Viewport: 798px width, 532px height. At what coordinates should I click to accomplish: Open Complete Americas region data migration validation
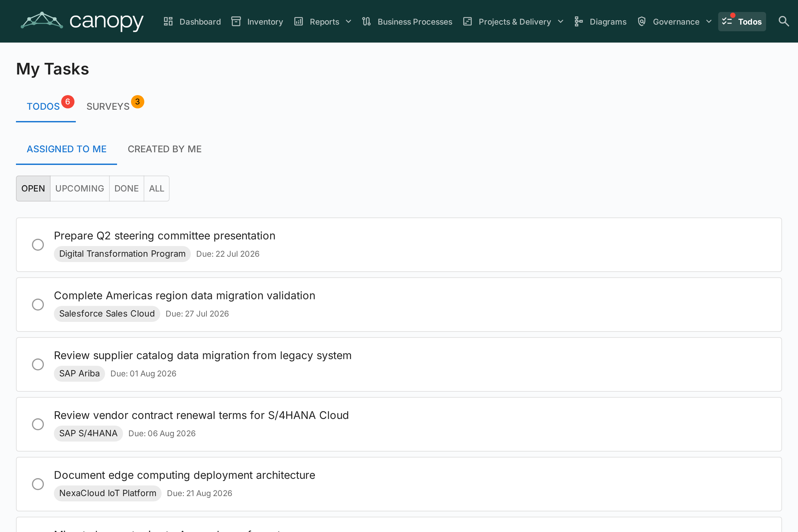(x=185, y=296)
